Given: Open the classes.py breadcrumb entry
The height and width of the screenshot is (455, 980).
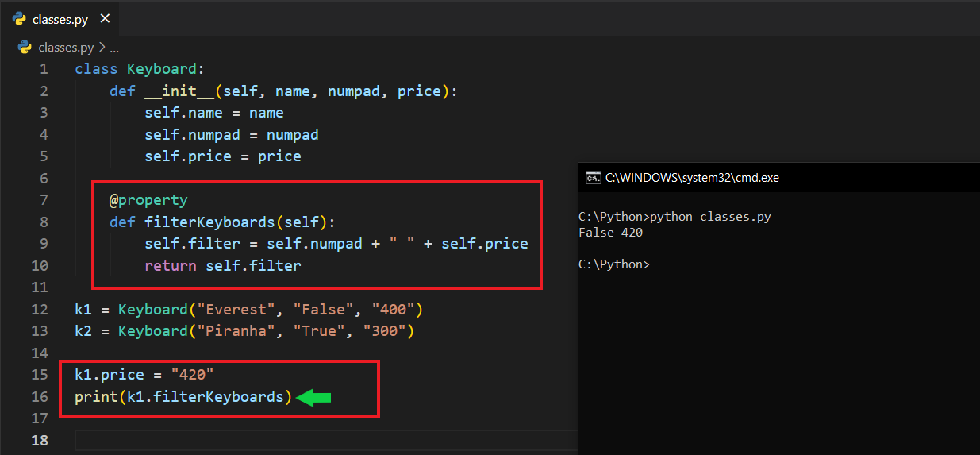Looking at the screenshot, I should tap(66, 47).
